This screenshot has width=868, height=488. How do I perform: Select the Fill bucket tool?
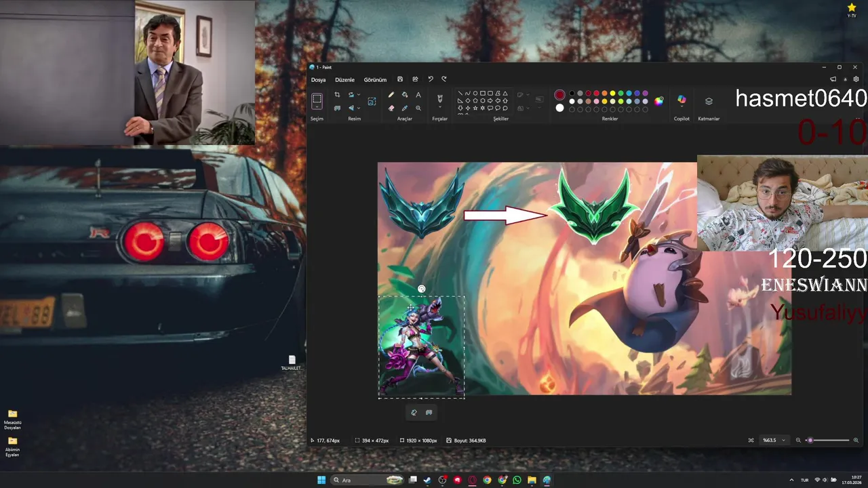(405, 95)
